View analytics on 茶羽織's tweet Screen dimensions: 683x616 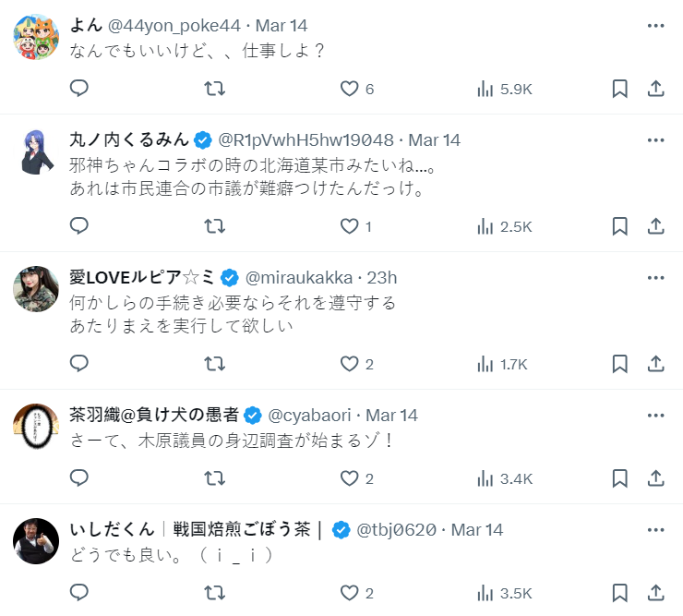click(505, 478)
